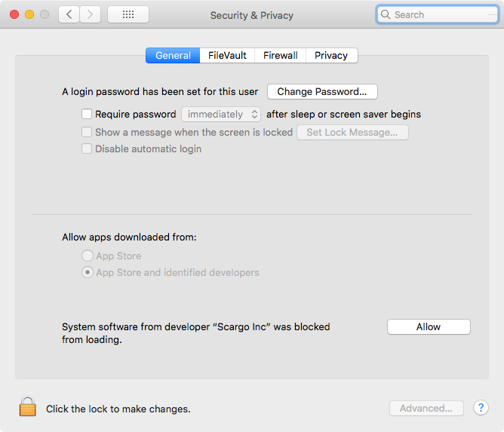Go forward with the right arrow button

click(x=91, y=14)
